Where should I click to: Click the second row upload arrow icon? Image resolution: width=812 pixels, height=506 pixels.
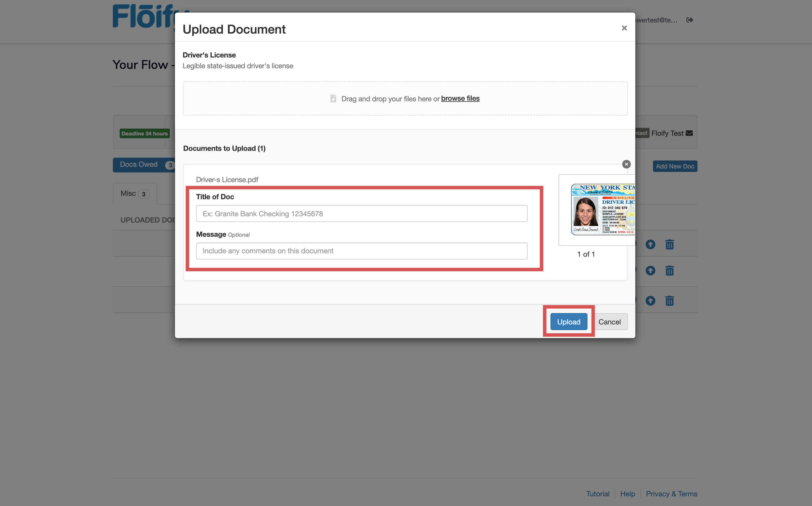pos(650,271)
